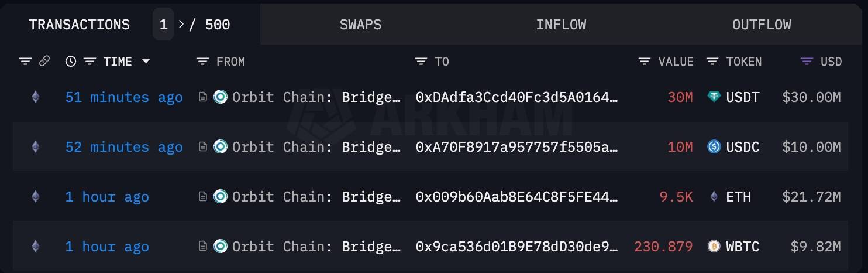The image size is (868, 273).
Task: Open the TOKEN column filter
Action: click(x=712, y=61)
